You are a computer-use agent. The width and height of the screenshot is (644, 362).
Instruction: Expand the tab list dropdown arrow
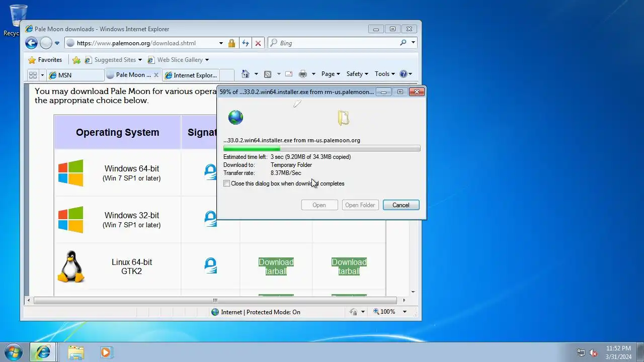(42, 75)
